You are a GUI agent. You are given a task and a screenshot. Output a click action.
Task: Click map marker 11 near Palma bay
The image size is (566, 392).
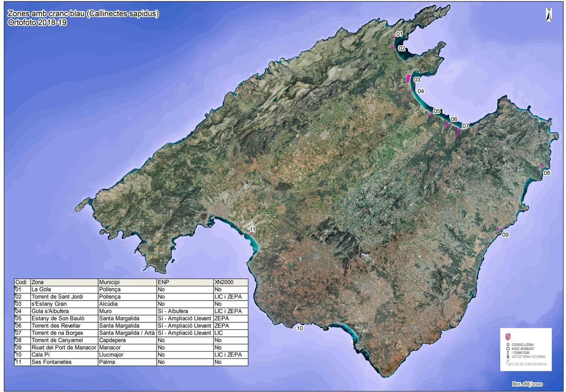tap(252, 229)
